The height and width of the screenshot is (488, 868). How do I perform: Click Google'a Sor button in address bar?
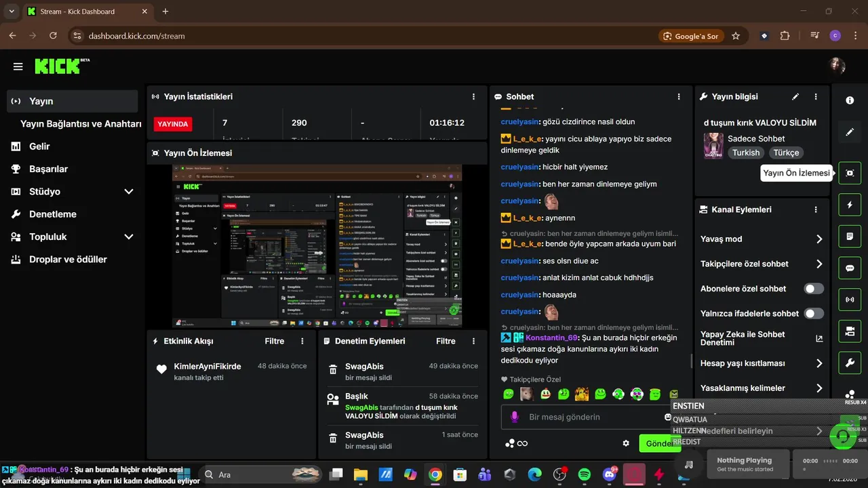(690, 36)
